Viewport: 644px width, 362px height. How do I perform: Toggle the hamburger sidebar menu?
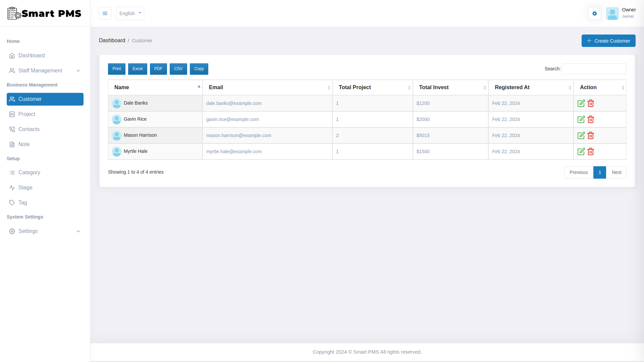(105, 13)
